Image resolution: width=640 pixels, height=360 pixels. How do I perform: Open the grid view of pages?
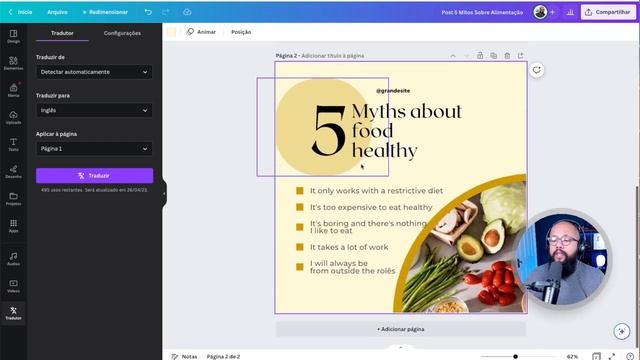[596, 356]
